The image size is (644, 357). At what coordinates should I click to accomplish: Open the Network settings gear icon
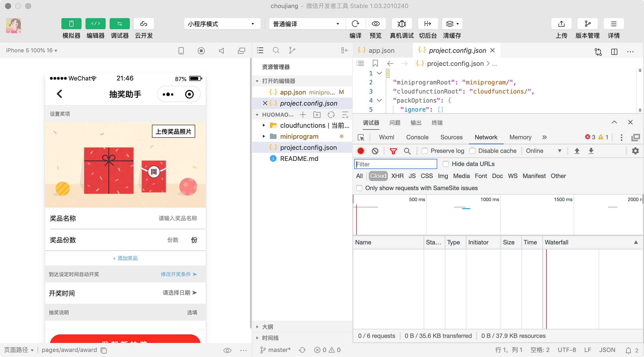coord(635,151)
